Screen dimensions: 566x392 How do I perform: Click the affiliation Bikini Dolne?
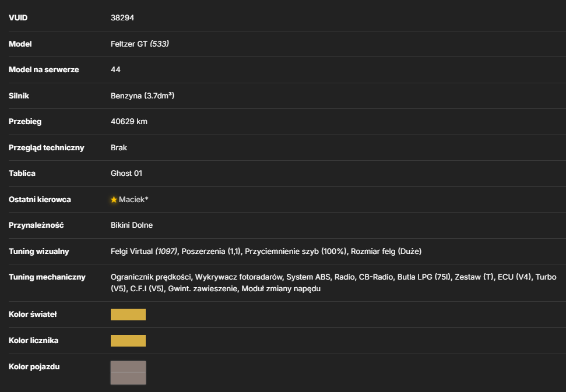[132, 225]
